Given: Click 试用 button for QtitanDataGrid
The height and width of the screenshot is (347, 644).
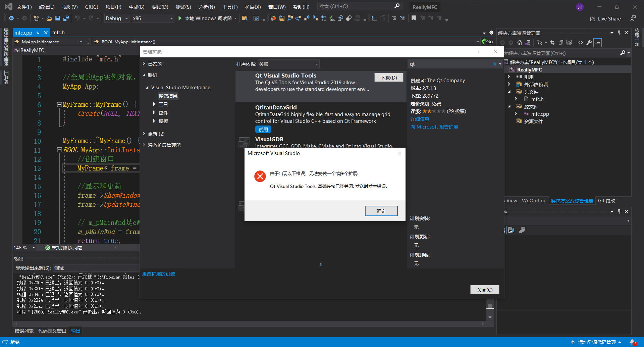Looking at the screenshot, I should point(263,130).
